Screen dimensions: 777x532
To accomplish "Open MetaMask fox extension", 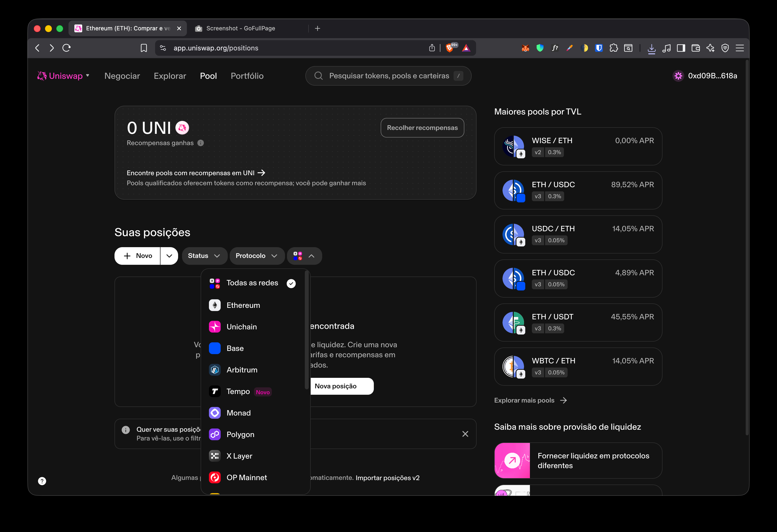I will [x=525, y=48].
